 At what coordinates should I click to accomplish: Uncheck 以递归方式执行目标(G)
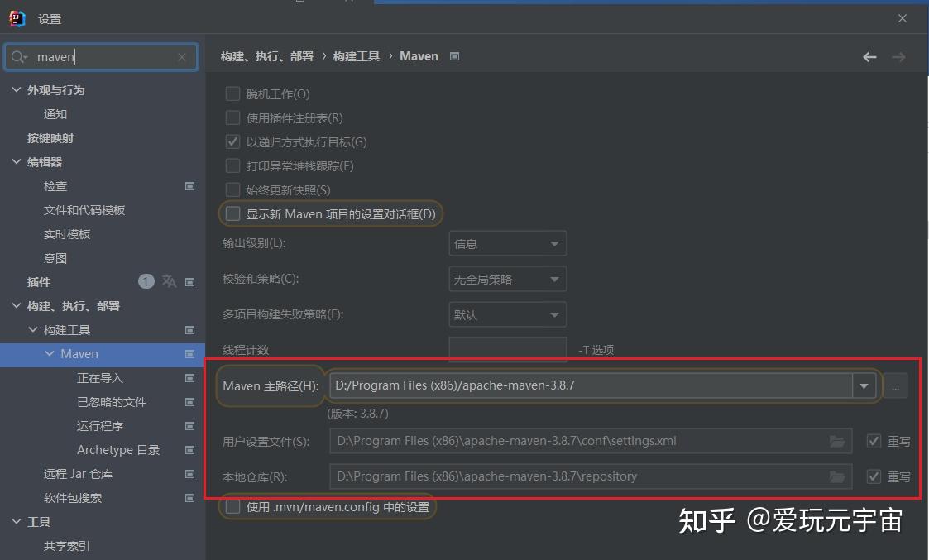(x=232, y=141)
